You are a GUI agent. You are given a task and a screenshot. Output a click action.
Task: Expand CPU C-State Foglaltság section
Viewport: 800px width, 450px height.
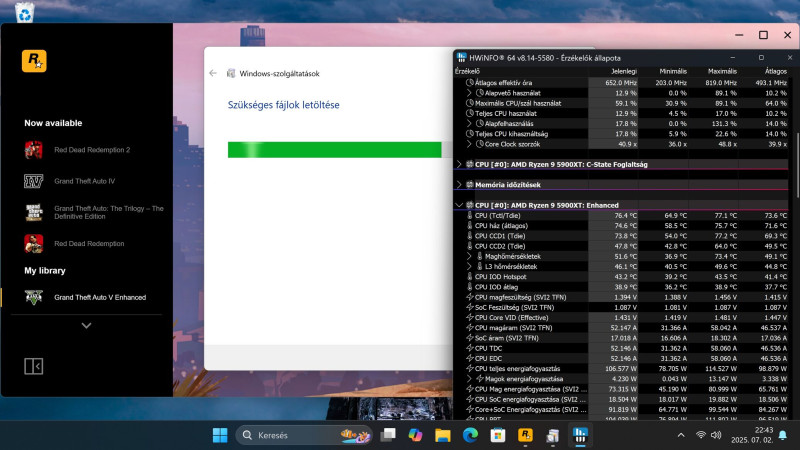459,164
